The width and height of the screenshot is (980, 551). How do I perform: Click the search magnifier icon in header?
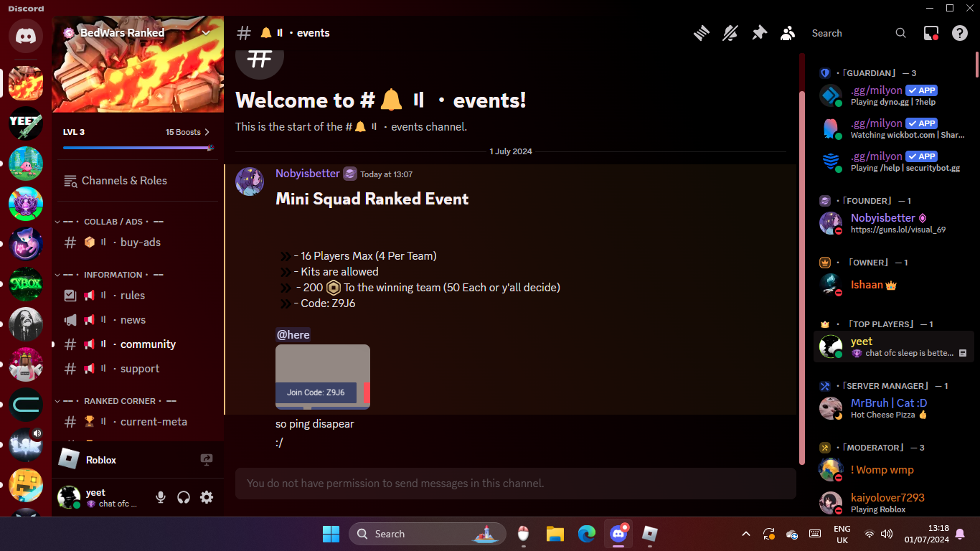click(x=901, y=33)
